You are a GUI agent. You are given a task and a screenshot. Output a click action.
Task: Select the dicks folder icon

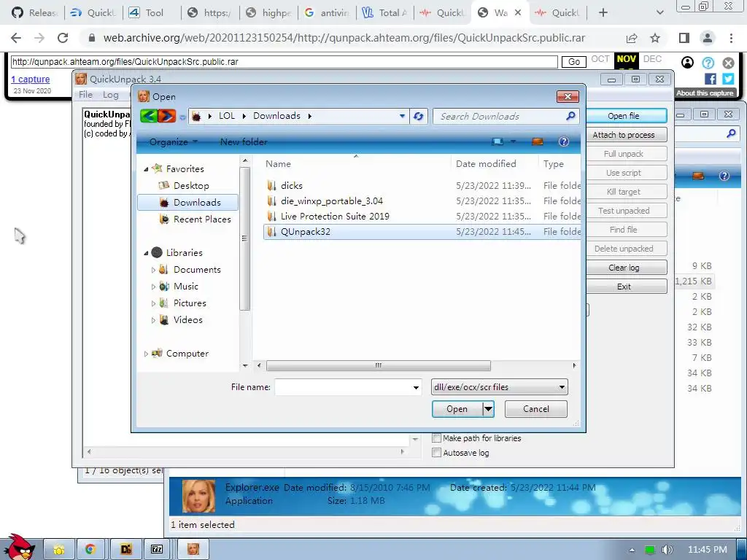pyautogui.click(x=271, y=185)
